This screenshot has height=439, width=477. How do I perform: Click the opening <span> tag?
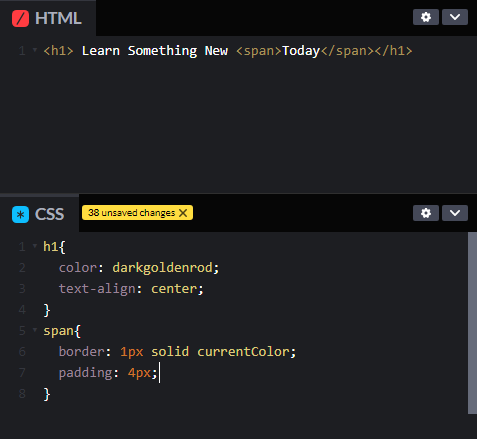(259, 51)
